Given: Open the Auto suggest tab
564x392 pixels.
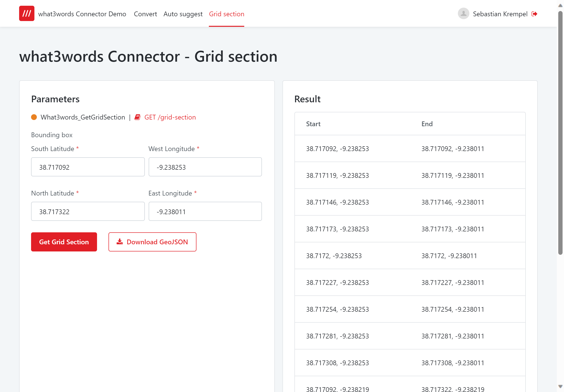Looking at the screenshot, I should pyautogui.click(x=183, y=14).
